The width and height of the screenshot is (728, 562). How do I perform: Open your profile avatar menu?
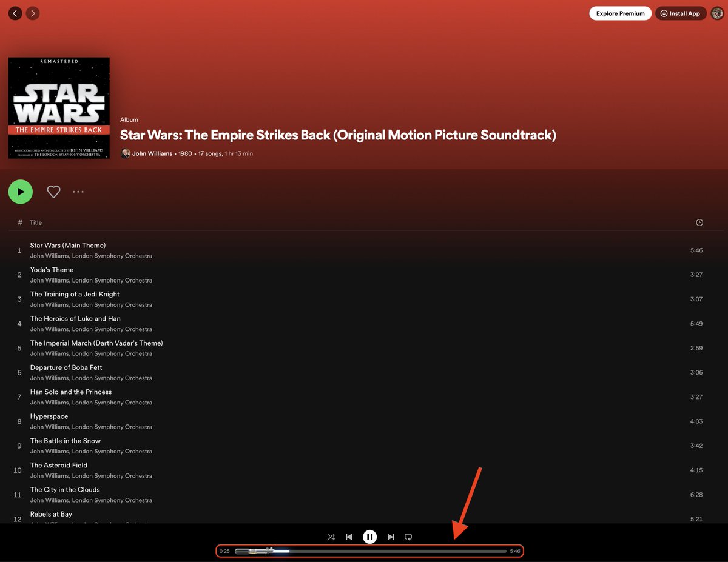(718, 13)
